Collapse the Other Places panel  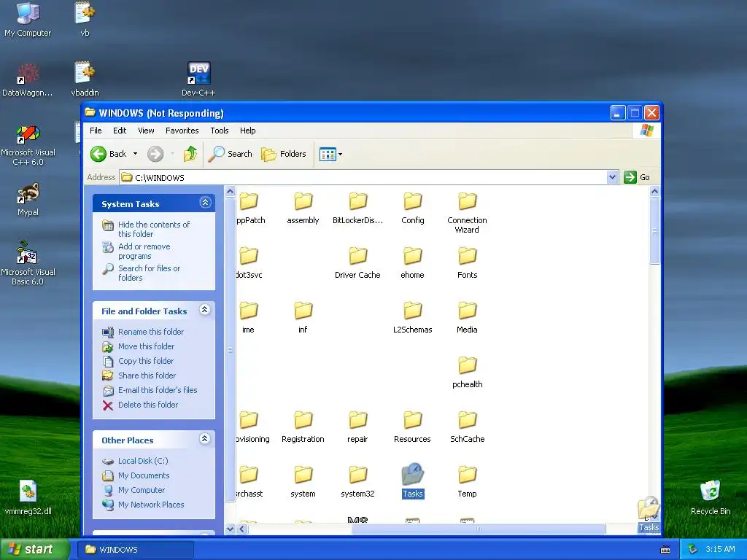point(205,439)
